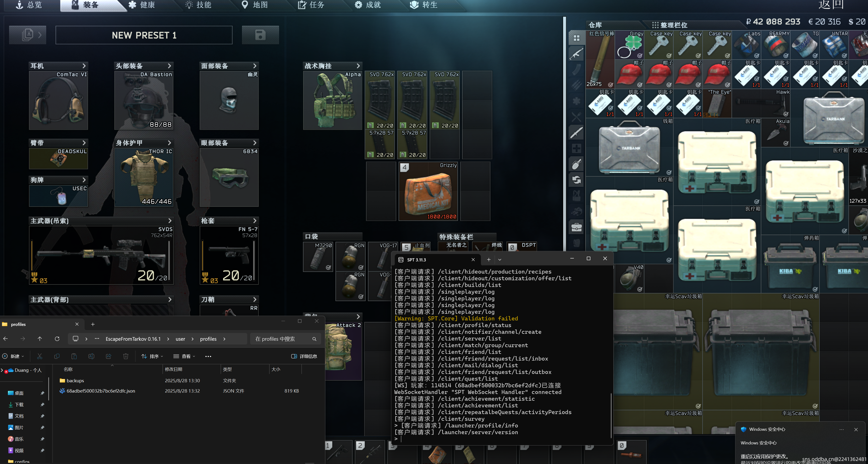The height and width of the screenshot is (464, 868).
Task: Click the share icon in Explorer toolbar
Action: point(109,356)
